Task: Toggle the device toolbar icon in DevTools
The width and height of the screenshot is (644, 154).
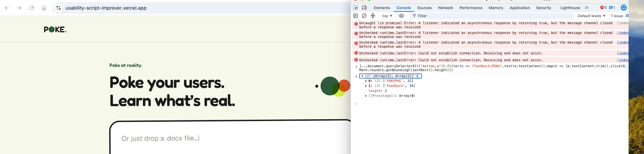Action: [x=364, y=8]
